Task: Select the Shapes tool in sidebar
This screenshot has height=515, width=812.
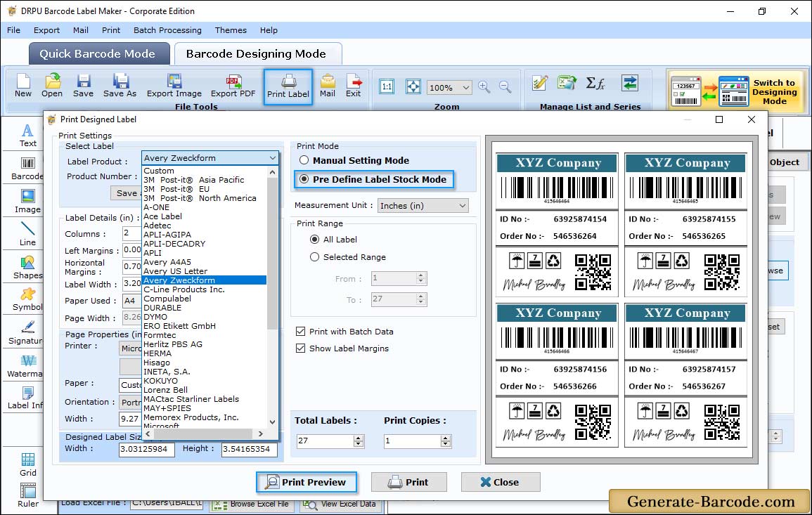Action: tap(27, 268)
